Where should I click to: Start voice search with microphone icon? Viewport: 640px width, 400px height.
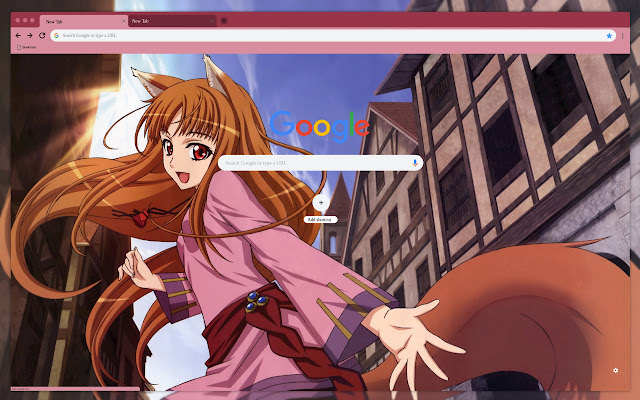click(415, 163)
